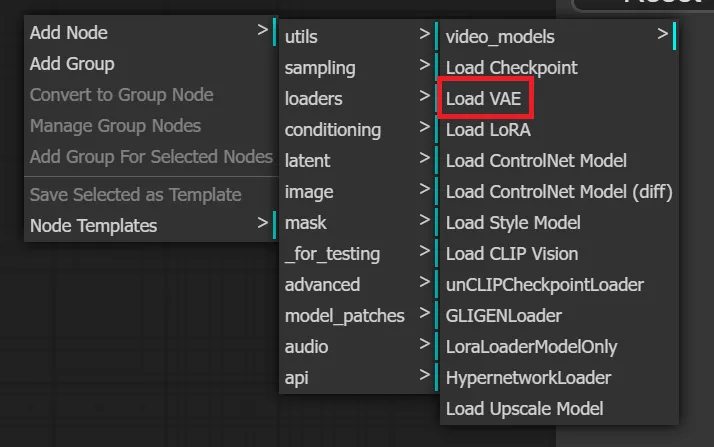Image resolution: width=714 pixels, height=447 pixels.
Task: Open the mask submenu
Action: (x=356, y=223)
